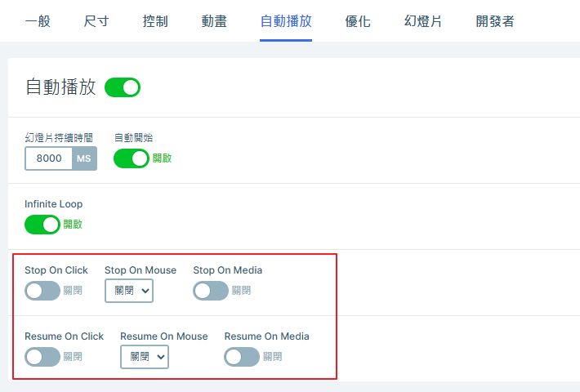Click the 幻燈片持續時間 input field showing 8000
The image size is (580, 392).
pyautogui.click(x=48, y=158)
